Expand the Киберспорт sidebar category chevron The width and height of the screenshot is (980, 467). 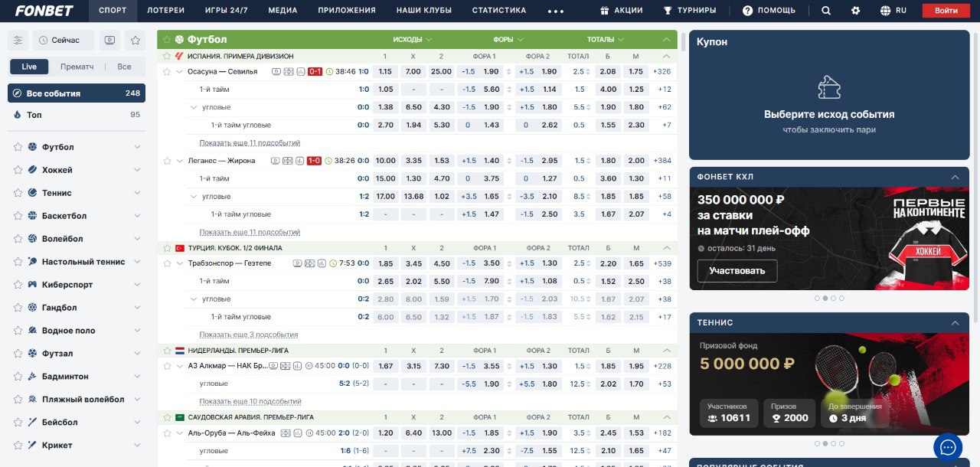coord(137,285)
